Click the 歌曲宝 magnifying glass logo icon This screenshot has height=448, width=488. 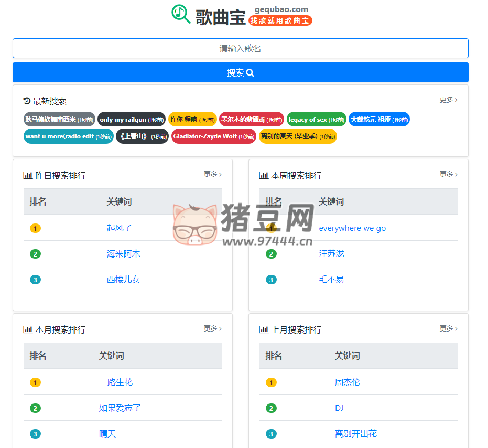pos(180,14)
